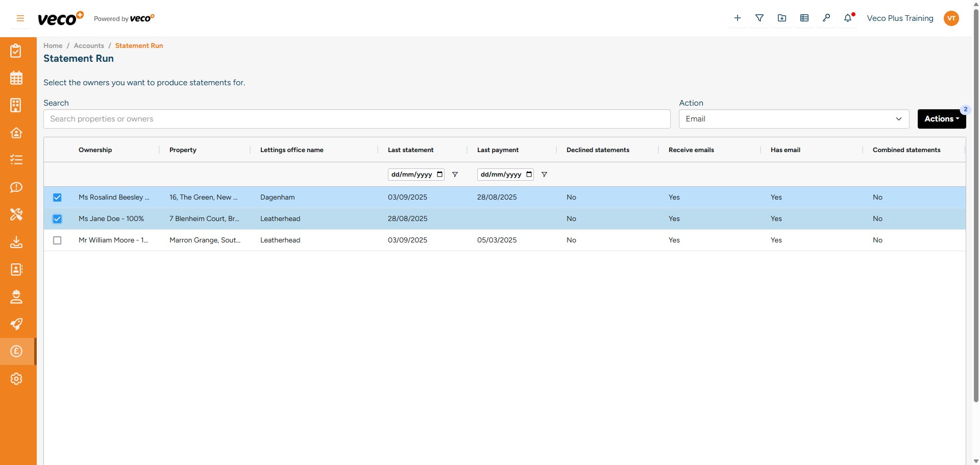The image size is (980, 465).
Task: Open the Last payment filter options
Action: click(545, 174)
